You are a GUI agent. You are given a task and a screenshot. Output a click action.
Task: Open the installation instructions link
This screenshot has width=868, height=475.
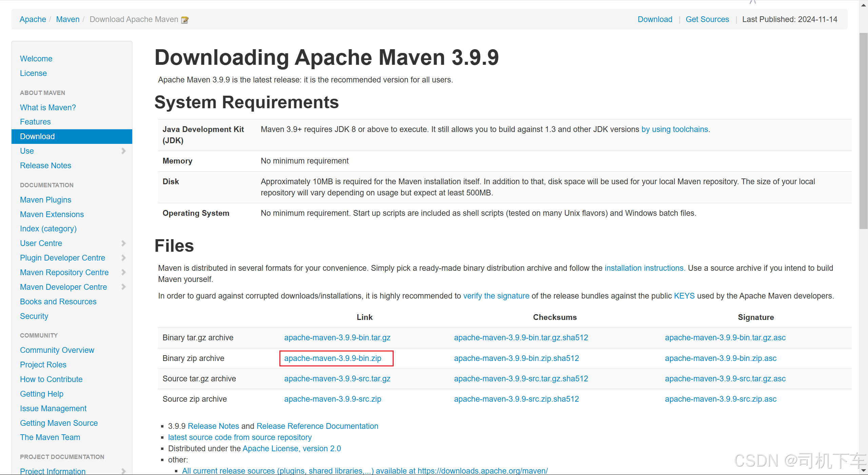pyautogui.click(x=644, y=268)
